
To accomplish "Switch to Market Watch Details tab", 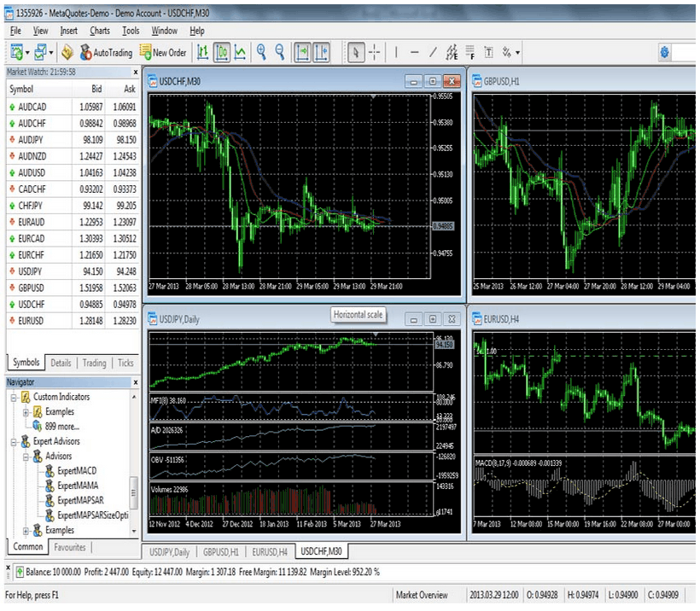I will point(61,363).
